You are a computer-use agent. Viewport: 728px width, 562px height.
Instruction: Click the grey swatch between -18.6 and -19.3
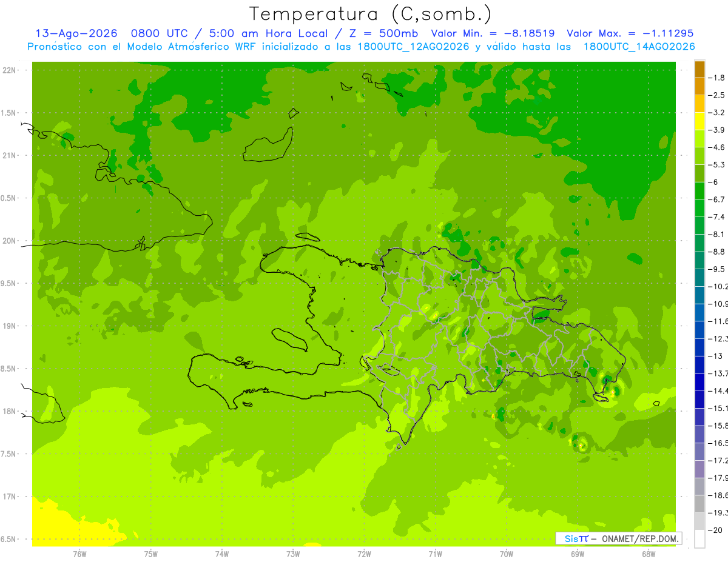pyautogui.click(x=699, y=504)
